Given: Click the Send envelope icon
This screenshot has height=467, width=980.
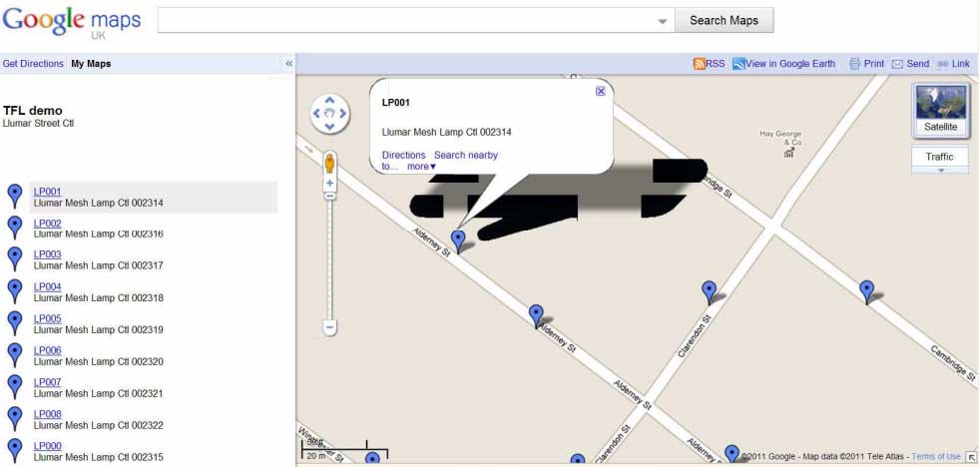Looking at the screenshot, I should [x=897, y=64].
